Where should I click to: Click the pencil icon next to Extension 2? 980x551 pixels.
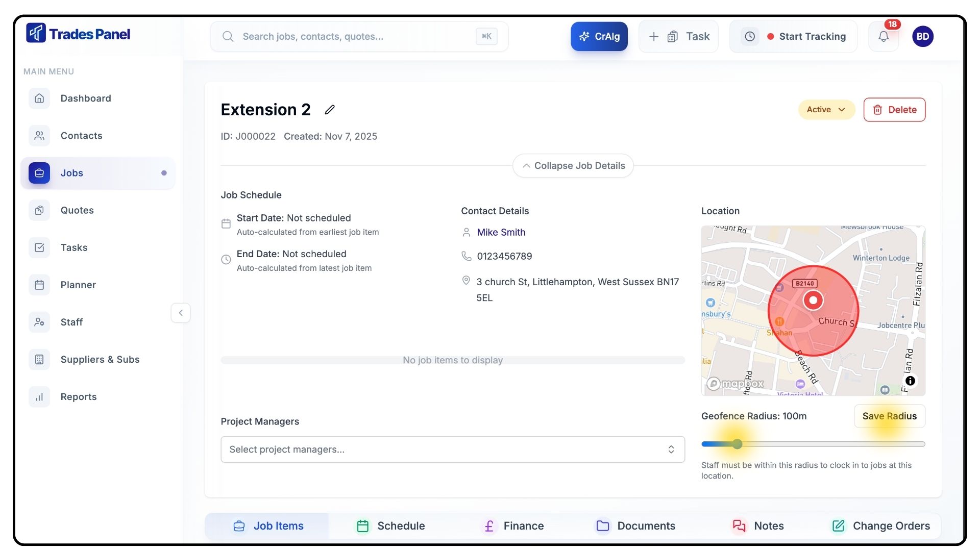pyautogui.click(x=330, y=110)
